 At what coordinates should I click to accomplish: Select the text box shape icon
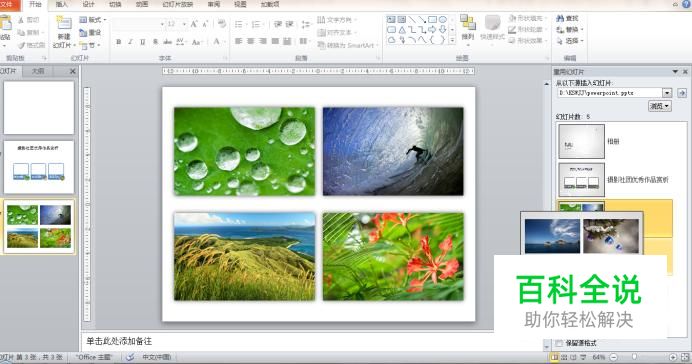pyautogui.click(x=391, y=19)
